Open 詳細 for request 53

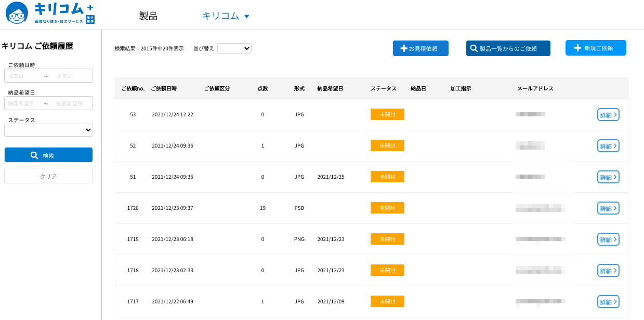[608, 115]
